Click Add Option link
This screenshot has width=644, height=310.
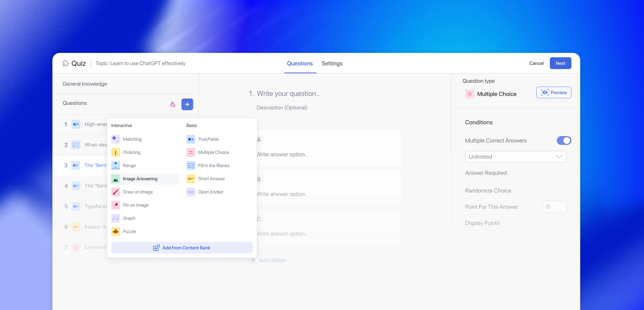268,260
